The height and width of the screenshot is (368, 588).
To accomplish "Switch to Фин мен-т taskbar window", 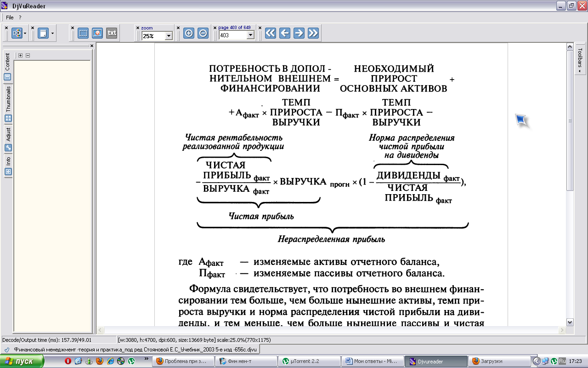I will [246, 362].
